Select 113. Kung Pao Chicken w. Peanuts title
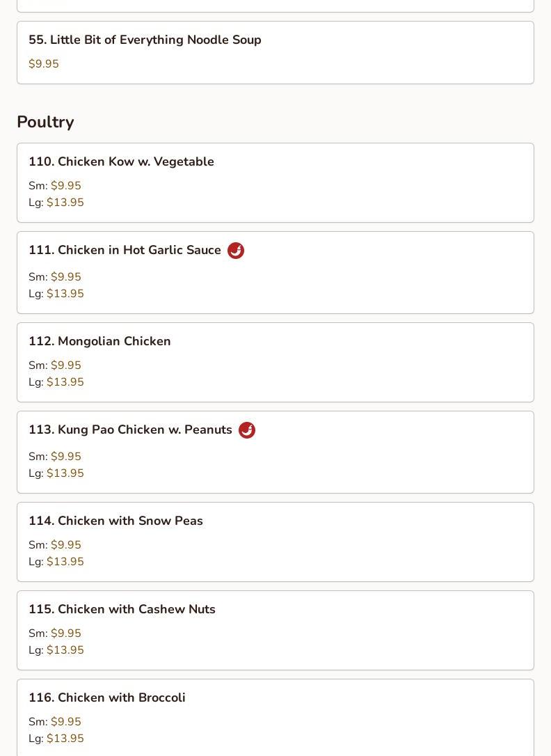 pyautogui.click(x=130, y=430)
